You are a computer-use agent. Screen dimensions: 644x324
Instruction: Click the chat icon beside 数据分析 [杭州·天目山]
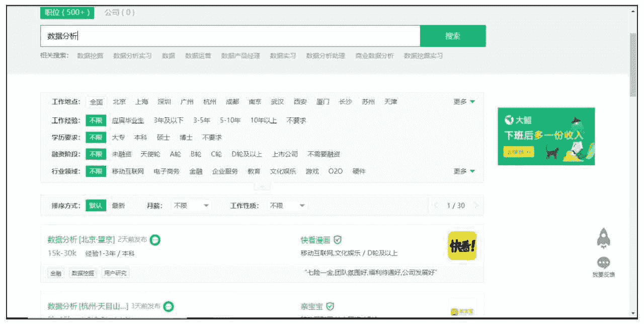169,306
